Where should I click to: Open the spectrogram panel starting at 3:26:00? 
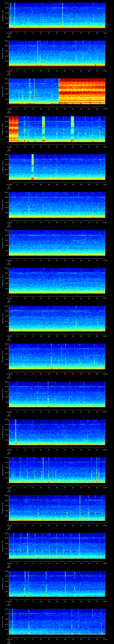(x=57, y=470)
